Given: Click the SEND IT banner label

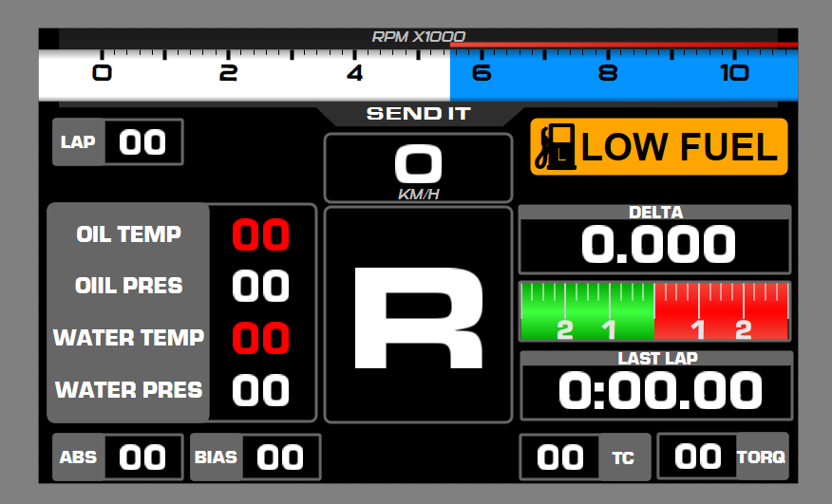Looking at the screenshot, I should (x=418, y=114).
